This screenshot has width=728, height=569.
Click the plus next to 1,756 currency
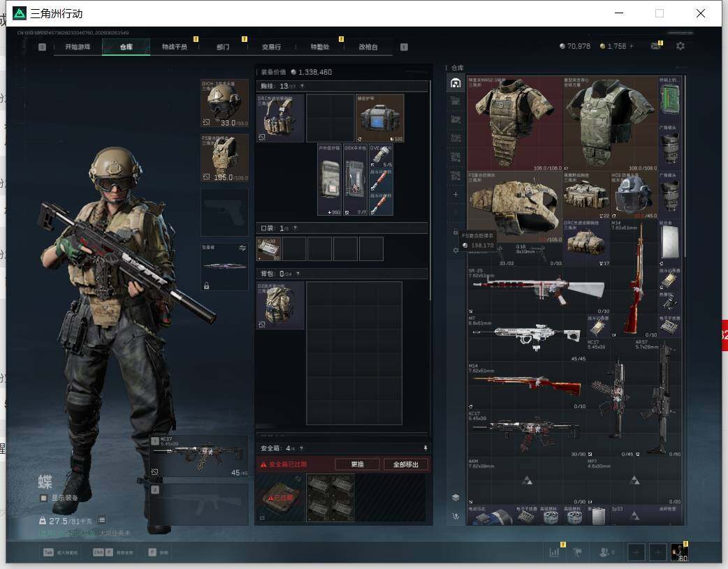pos(631,46)
